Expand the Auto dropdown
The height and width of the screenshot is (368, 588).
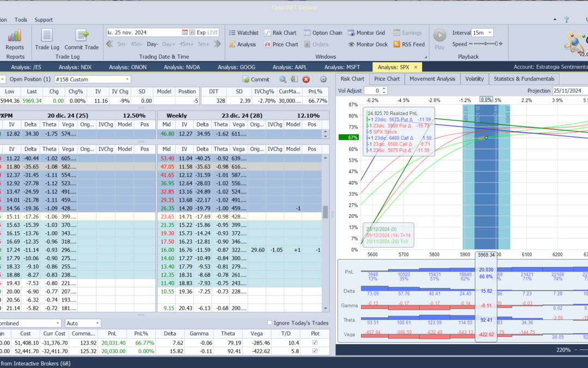click(x=83, y=323)
